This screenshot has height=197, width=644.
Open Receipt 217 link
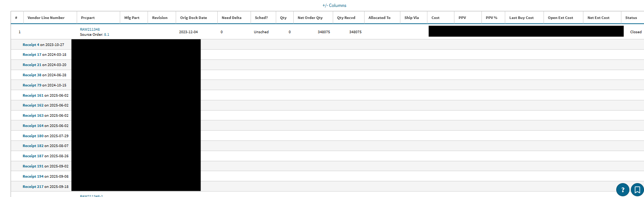click(33, 187)
